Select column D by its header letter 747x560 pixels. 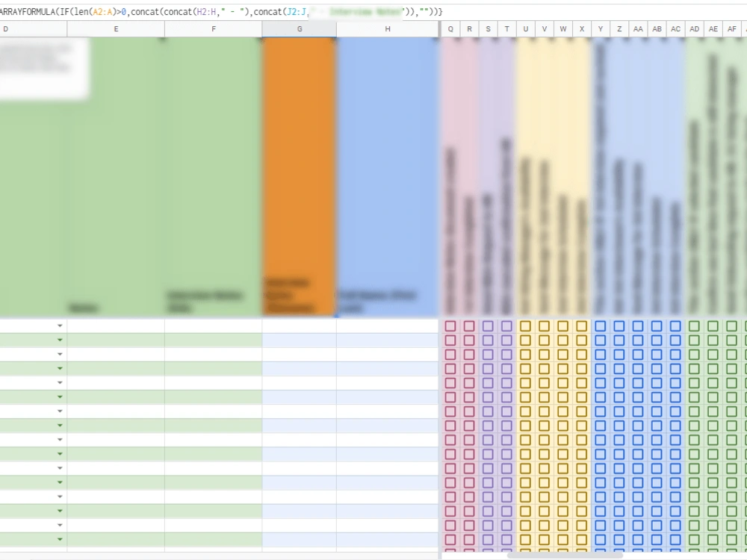tap(34, 29)
